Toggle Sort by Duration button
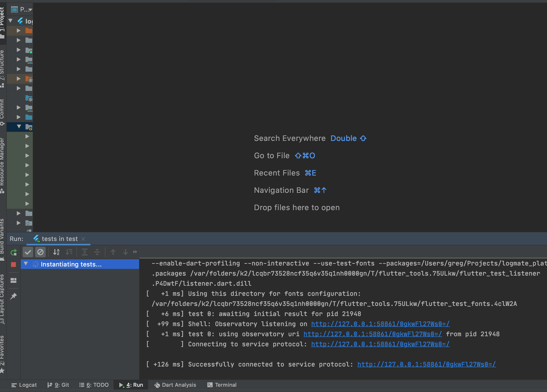547x392 pixels. 69,252
